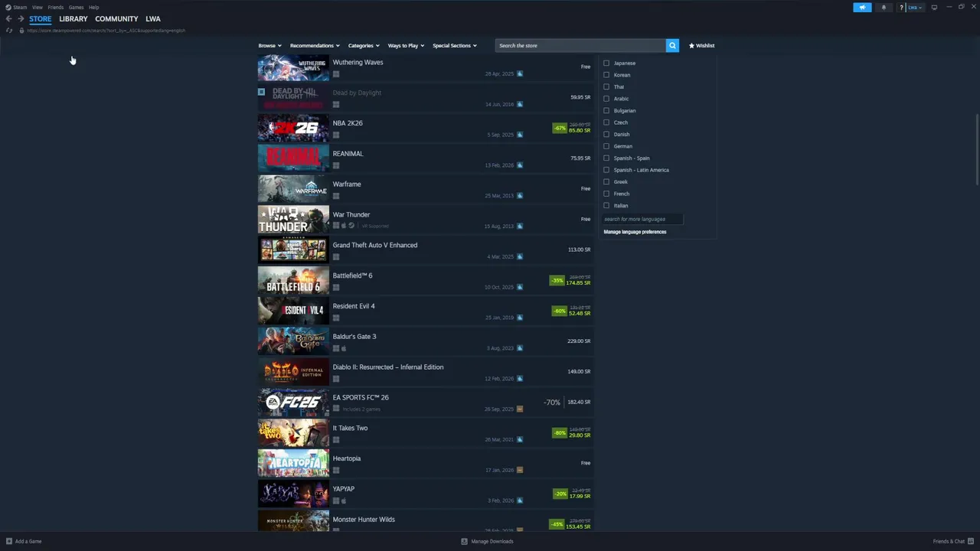The height and width of the screenshot is (551, 980).
Task: Enable the Japanese language checkbox
Action: pos(606,63)
